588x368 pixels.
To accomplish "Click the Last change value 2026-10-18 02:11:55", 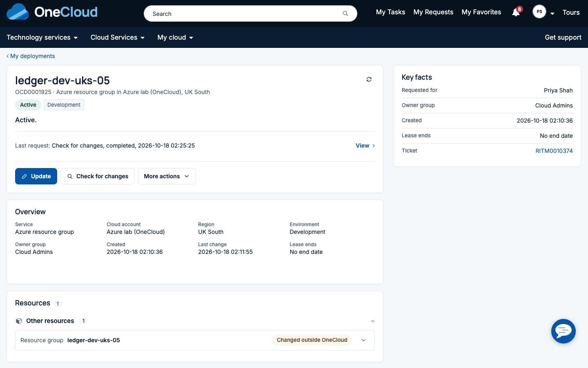I will tap(225, 252).
